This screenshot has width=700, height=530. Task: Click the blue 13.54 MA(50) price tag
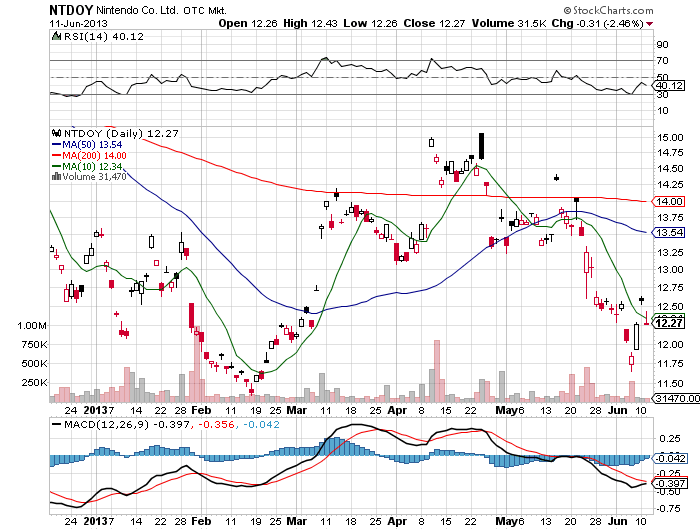(x=668, y=232)
